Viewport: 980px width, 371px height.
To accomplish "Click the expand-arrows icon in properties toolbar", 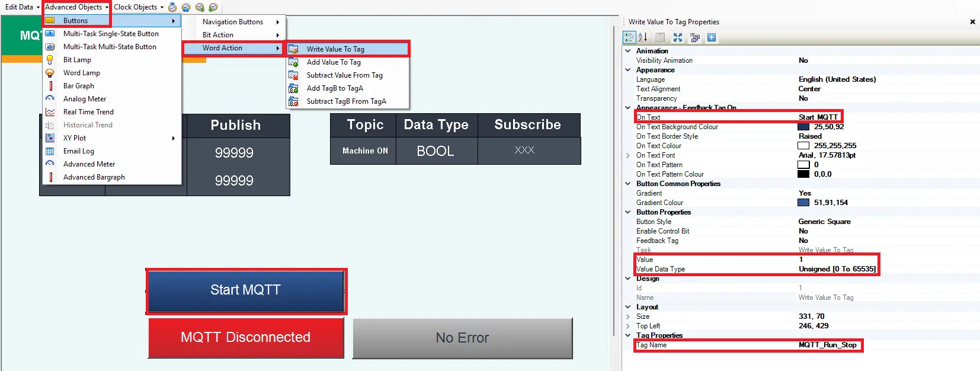I will (x=678, y=37).
